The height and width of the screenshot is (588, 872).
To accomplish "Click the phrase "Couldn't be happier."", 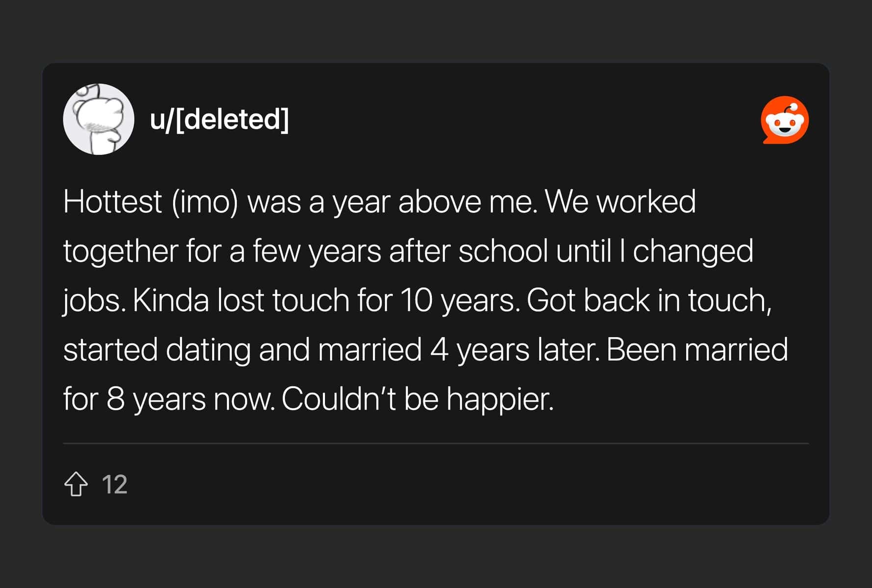I will tap(417, 399).
